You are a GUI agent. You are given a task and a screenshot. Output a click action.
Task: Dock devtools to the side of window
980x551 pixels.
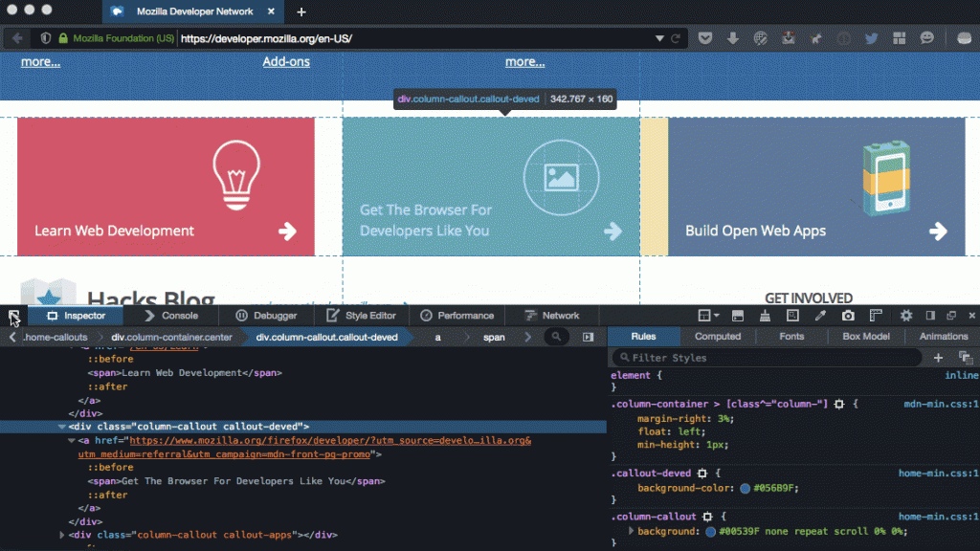pos(930,316)
